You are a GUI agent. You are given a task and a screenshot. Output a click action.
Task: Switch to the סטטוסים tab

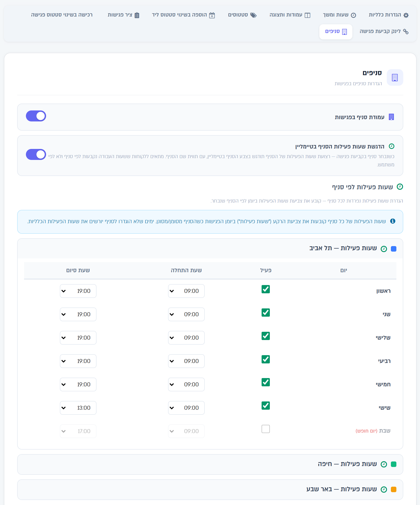click(x=242, y=15)
